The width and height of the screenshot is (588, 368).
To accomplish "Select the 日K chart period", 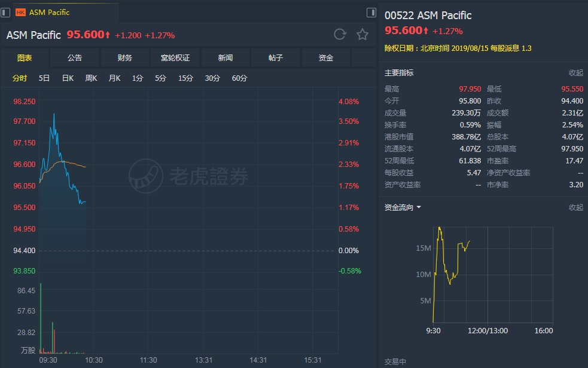I will pos(68,78).
